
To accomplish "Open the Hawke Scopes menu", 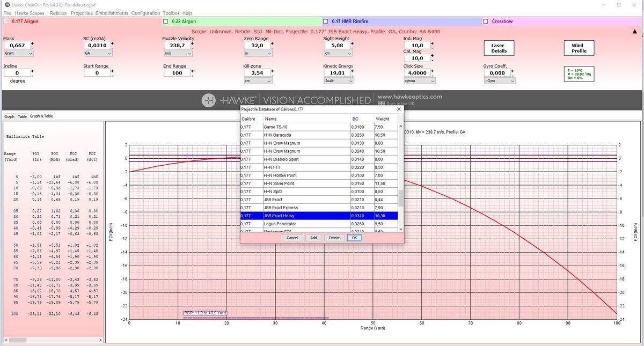I will click(30, 13).
